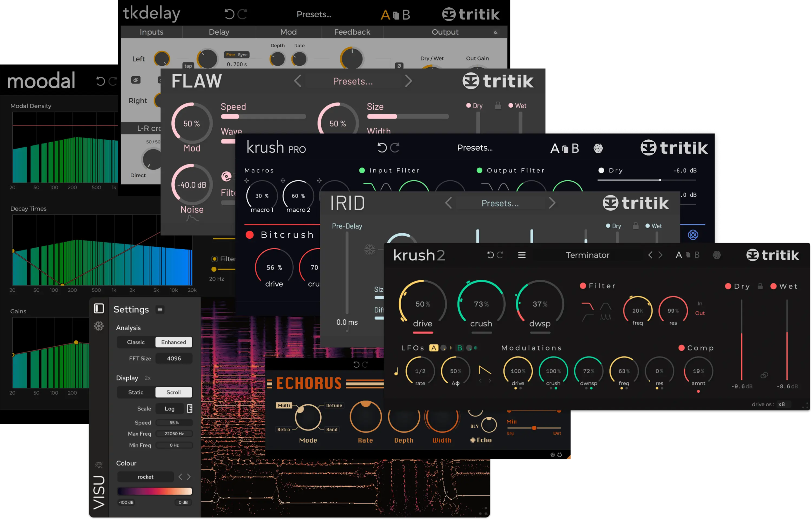Viewport: 812px width, 520px height.
Task: Toggle the Output Filter in krush PRO
Action: (x=479, y=170)
